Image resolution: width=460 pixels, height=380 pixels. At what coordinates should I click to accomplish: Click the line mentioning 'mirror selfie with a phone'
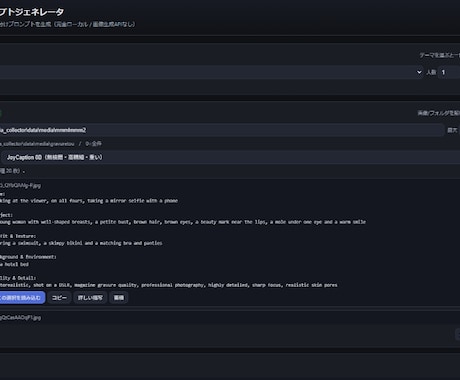tap(89, 201)
